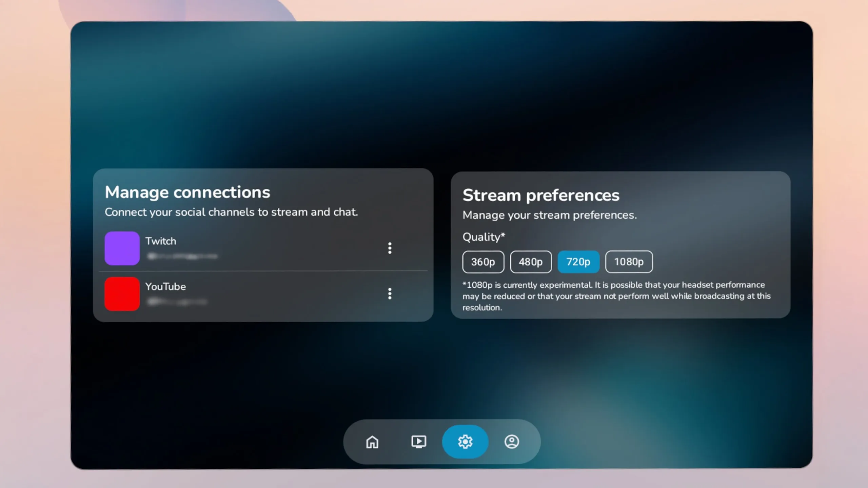The height and width of the screenshot is (488, 868).
Task: Open YouTube connection three-dot menu
Action: [390, 293]
